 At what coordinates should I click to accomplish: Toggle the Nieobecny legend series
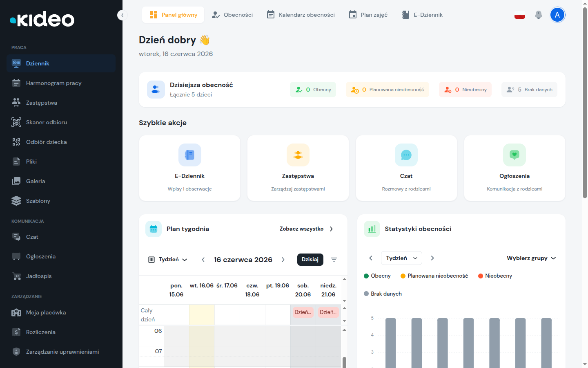(495, 276)
